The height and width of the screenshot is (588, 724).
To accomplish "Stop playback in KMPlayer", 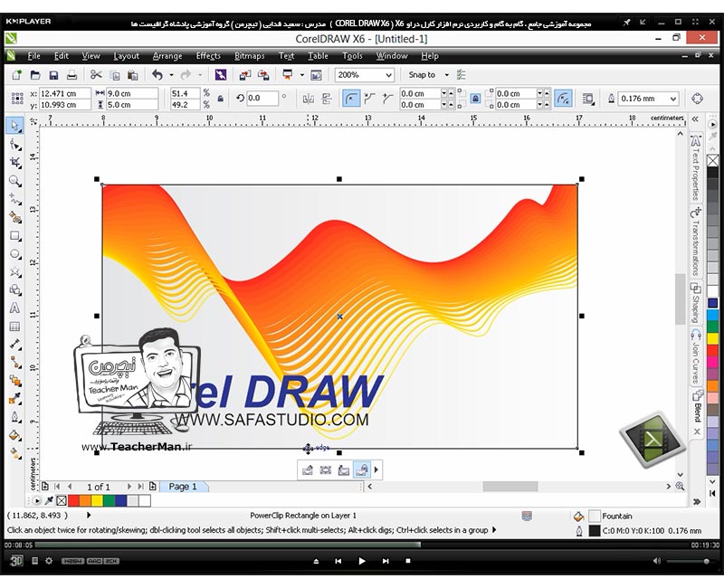I will (408, 561).
